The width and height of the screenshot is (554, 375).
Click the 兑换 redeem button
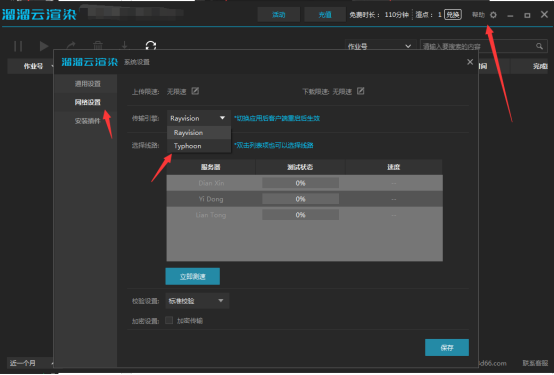pos(453,15)
